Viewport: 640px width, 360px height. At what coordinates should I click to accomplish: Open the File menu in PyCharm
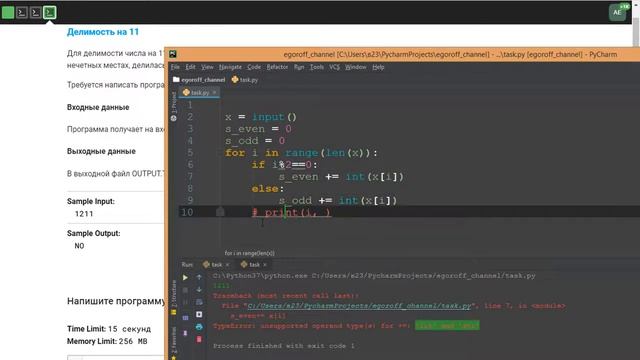[x=175, y=67]
